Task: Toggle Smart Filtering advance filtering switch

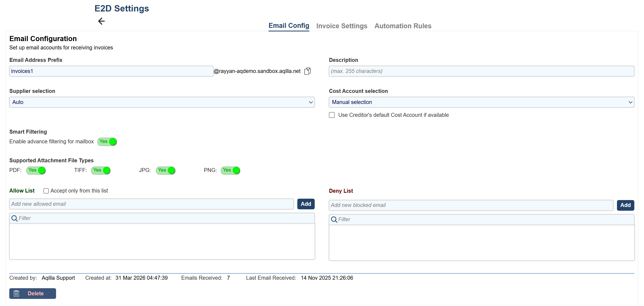Action: click(x=107, y=142)
